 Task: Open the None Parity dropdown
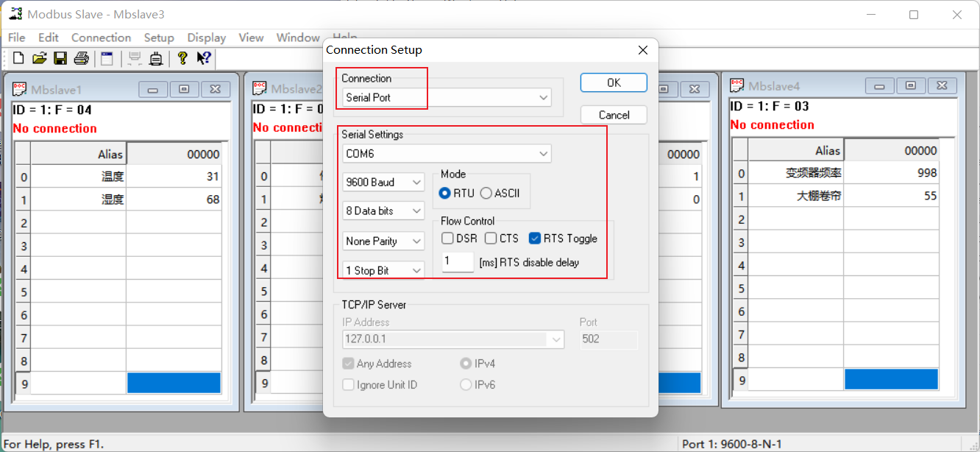[x=383, y=241]
